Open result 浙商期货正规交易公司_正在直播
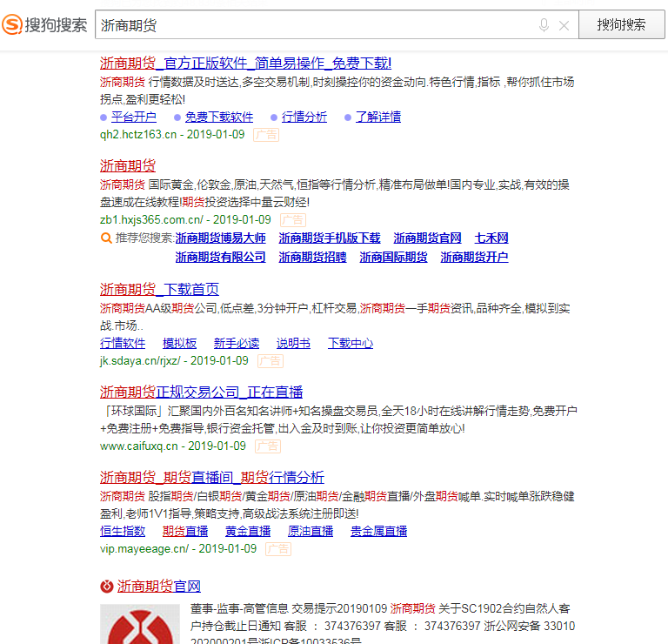668x644 pixels. point(201,392)
